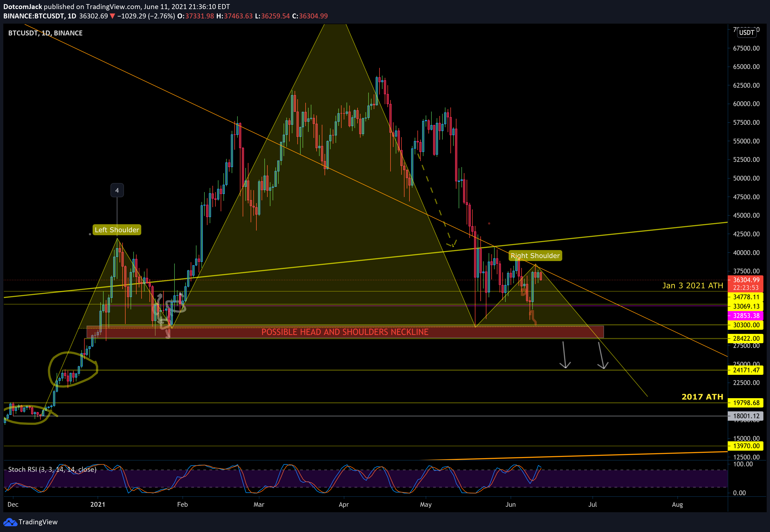Select the USDT currency label

(747, 33)
